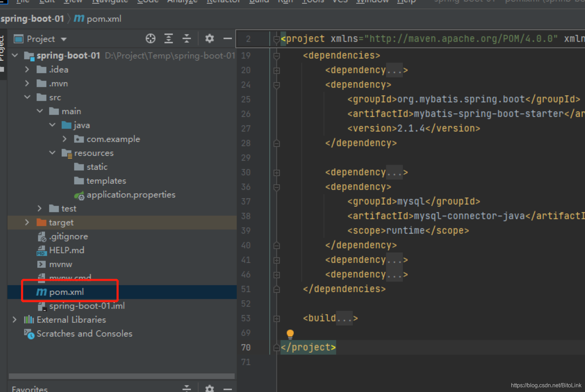
Task: Collapse the src folder
Action: pos(27,97)
